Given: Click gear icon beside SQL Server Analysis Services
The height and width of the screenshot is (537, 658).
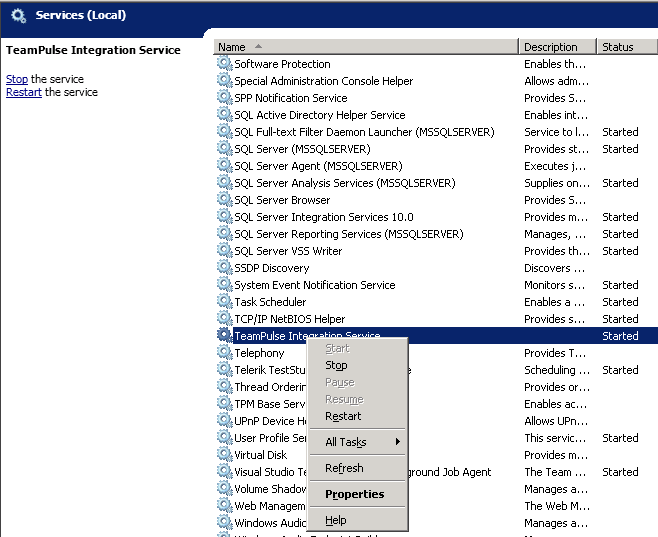Looking at the screenshot, I should (x=225, y=182).
